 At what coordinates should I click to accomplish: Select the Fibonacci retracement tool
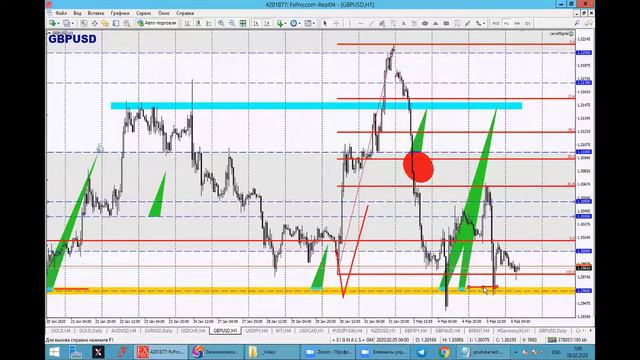393,23
